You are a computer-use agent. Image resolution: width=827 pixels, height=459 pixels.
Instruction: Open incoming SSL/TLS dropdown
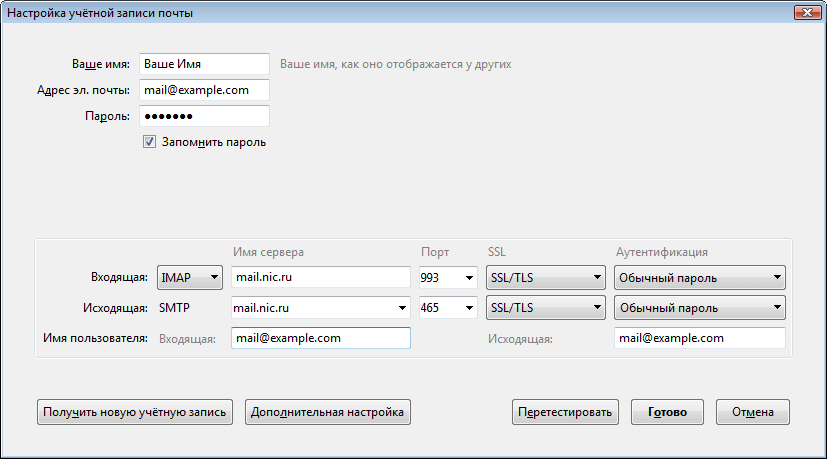[545, 278]
